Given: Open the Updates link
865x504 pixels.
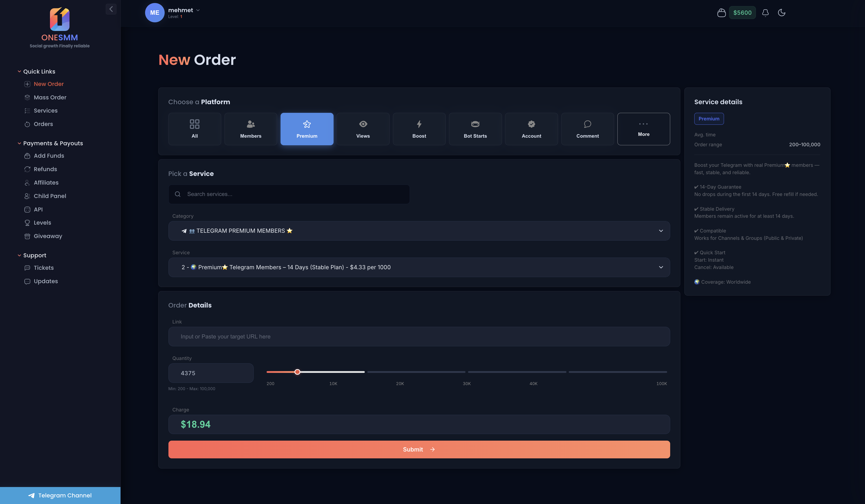Looking at the screenshot, I should click(x=46, y=281).
